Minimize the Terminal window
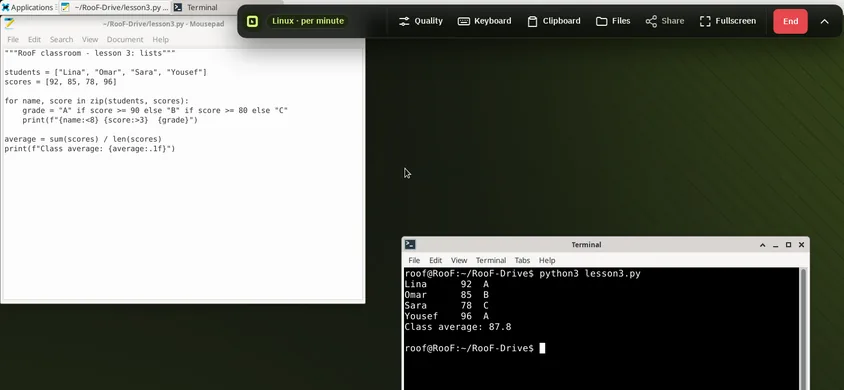 pyautogui.click(x=776, y=245)
